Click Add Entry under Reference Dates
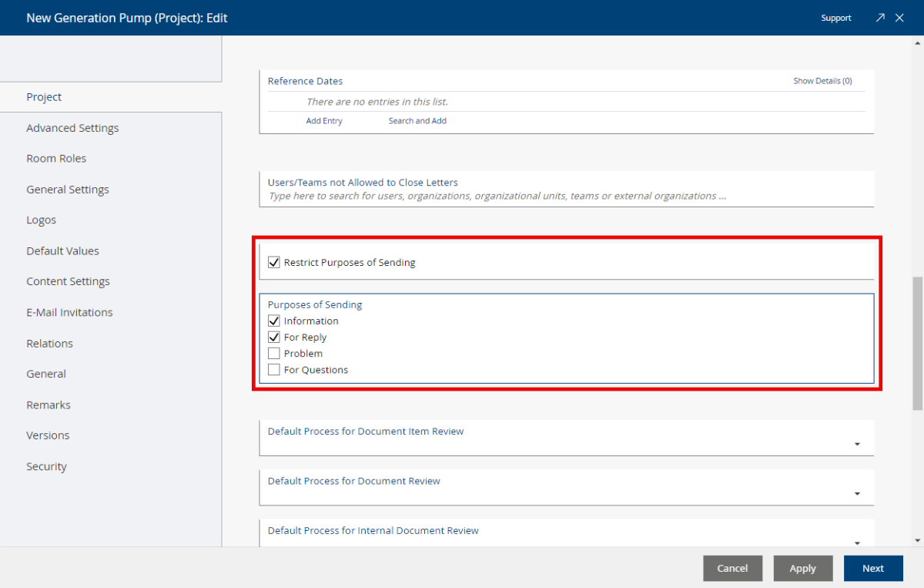This screenshot has width=924, height=588. (324, 121)
